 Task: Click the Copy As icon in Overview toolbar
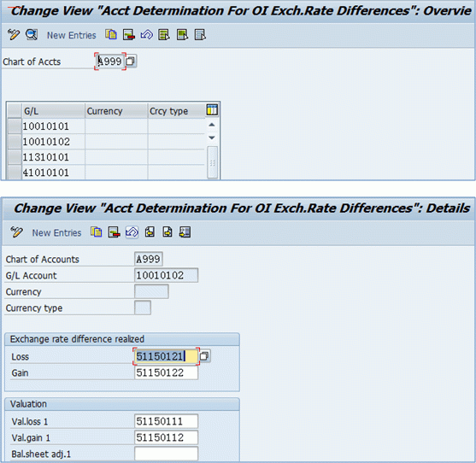click(x=111, y=34)
